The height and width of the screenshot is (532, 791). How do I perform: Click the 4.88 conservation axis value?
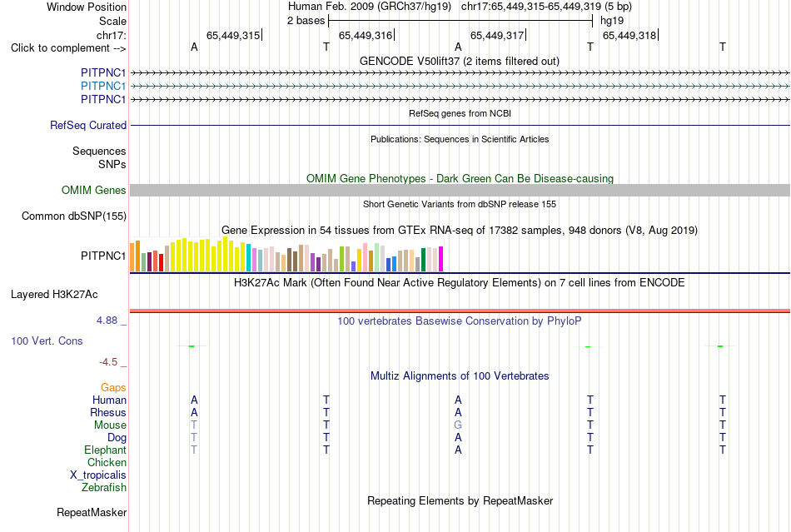(107, 321)
